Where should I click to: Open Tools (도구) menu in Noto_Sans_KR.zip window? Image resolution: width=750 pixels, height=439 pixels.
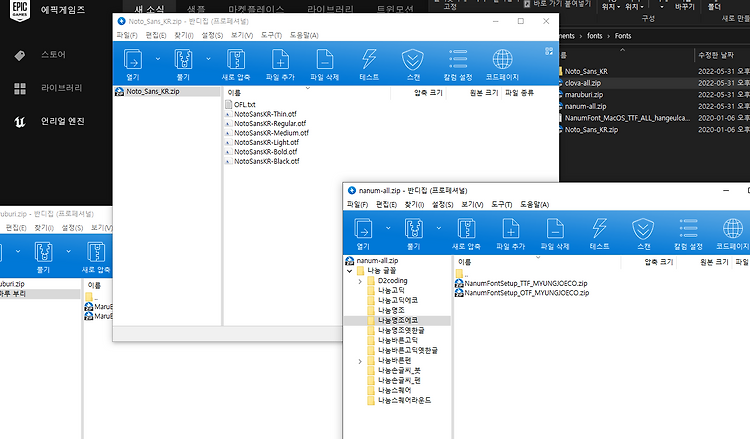(x=271, y=35)
